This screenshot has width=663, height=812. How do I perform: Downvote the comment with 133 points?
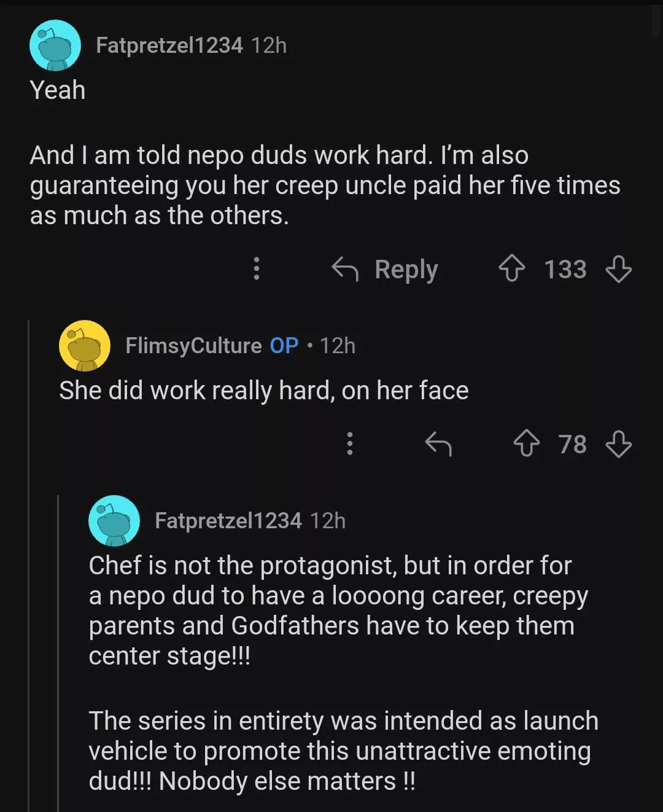(x=618, y=269)
